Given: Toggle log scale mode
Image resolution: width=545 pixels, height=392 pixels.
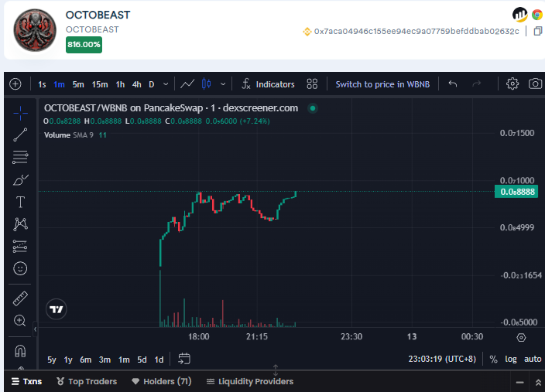Looking at the screenshot, I should (x=511, y=359).
